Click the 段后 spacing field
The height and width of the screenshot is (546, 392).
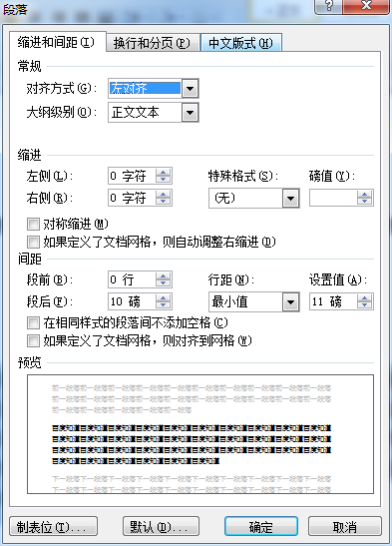tap(132, 301)
